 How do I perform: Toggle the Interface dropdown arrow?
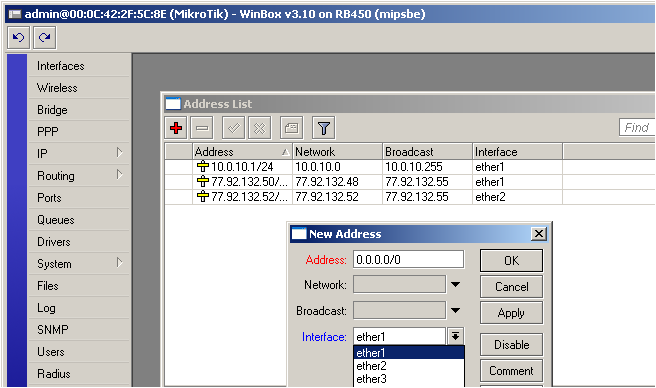pos(456,336)
